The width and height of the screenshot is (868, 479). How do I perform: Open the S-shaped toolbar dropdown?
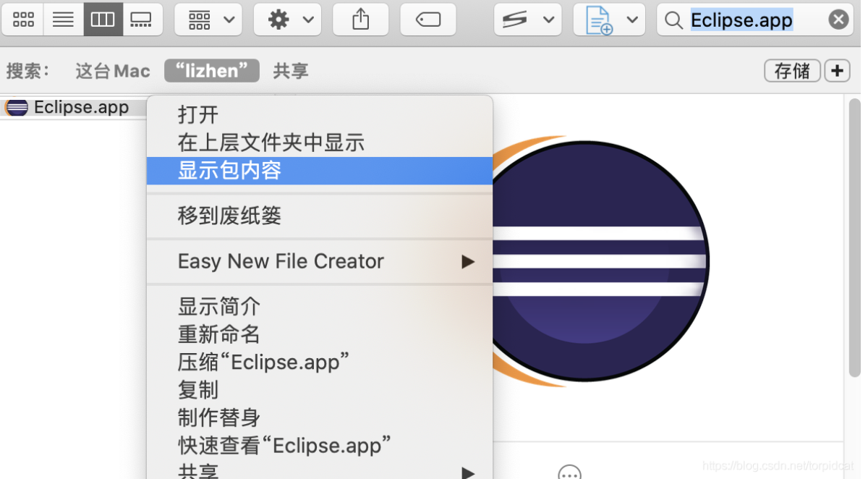pyautogui.click(x=528, y=20)
